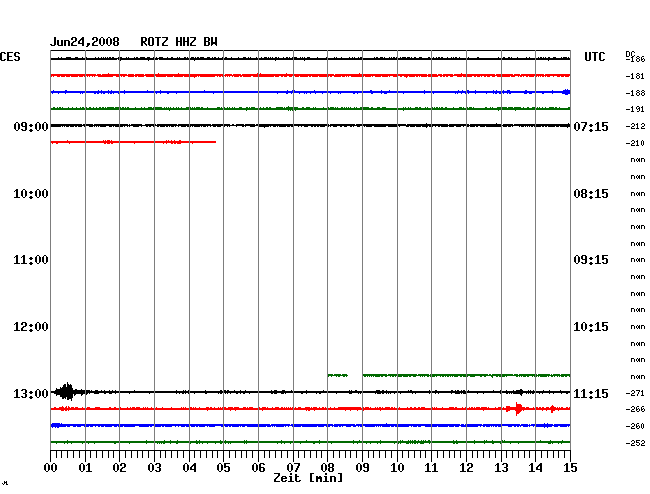Click the date label Jun24,2008
The width and height of the screenshot is (650, 494).
coord(85,42)
